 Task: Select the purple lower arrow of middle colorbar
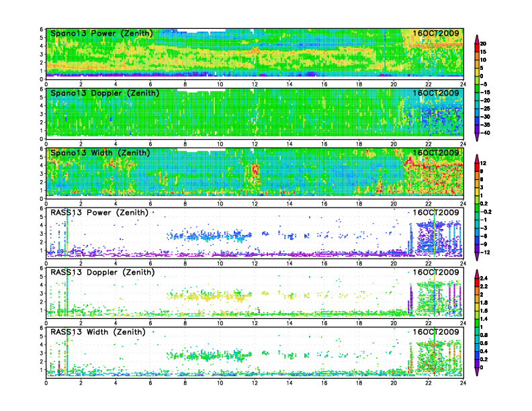477,257
